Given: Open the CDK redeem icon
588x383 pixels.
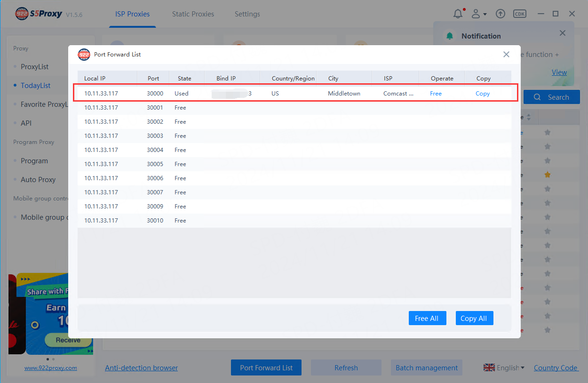Looking at the screenshot, I should (x=520, y=14).
